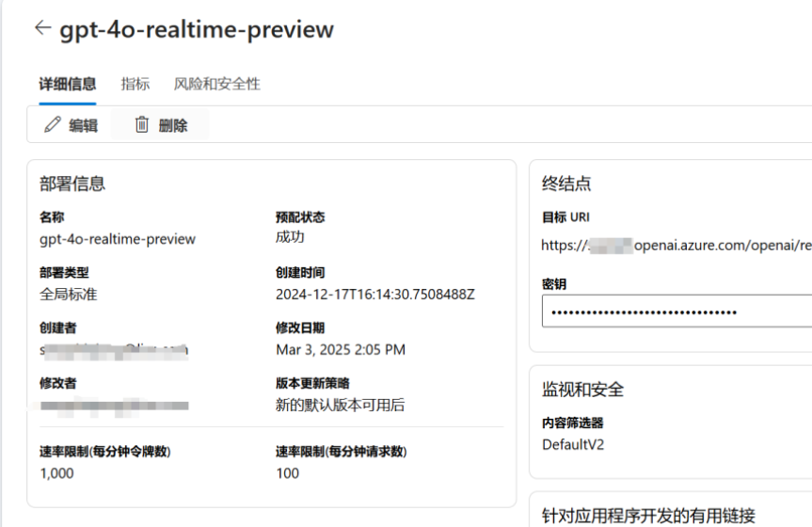Viewport: 812px width, 527px height.
Task: Click the requests rate limit value 100
Action: tap(287, 473)
